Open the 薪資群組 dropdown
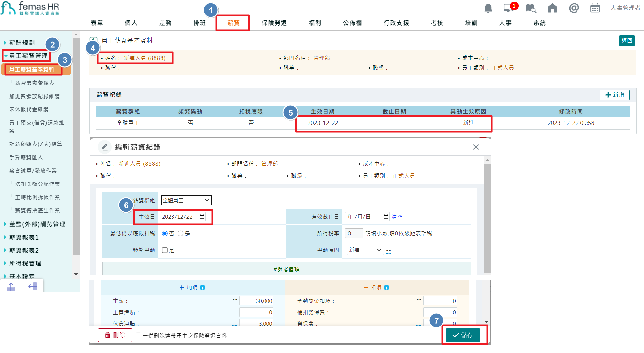Viewport: 644px width, 353px height. pos(186,200)
